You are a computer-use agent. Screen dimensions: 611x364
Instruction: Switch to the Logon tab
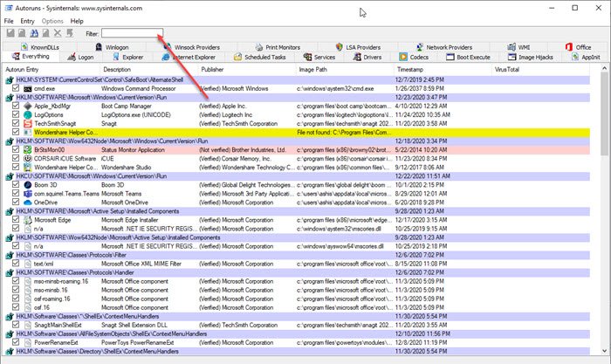click(x=80, y=58)
